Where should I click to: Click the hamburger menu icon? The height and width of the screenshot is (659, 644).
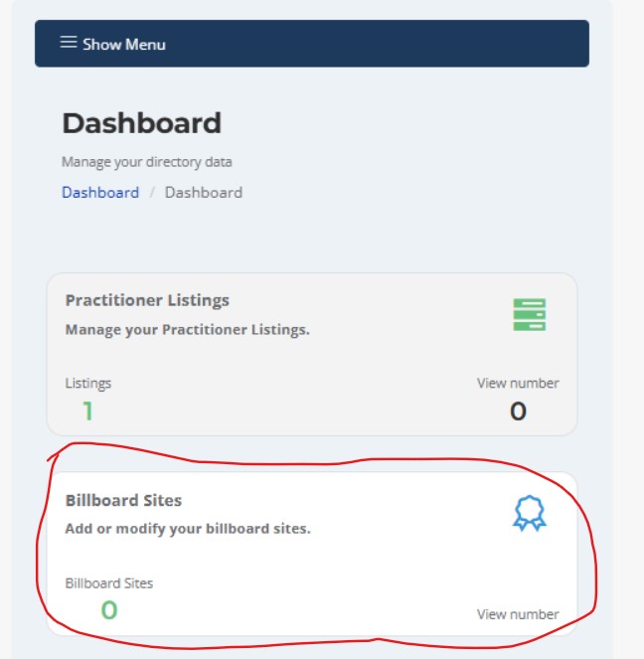[69, 42]
